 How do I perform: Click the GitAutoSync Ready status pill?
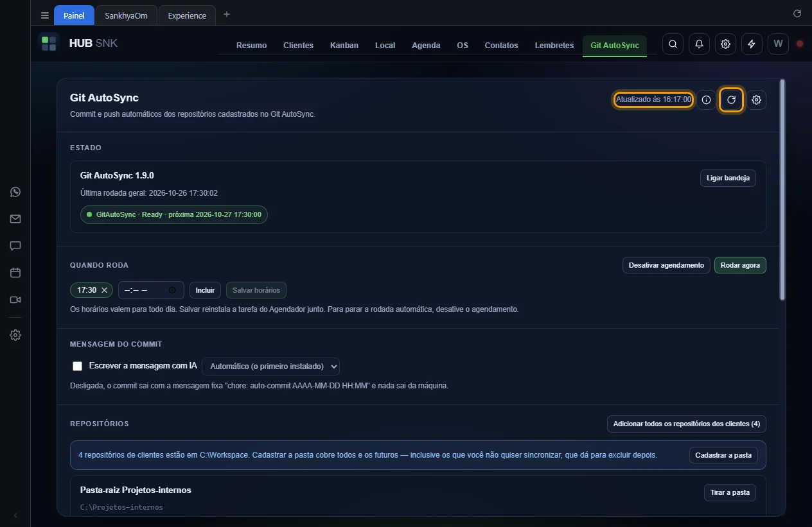coord(174,214)
